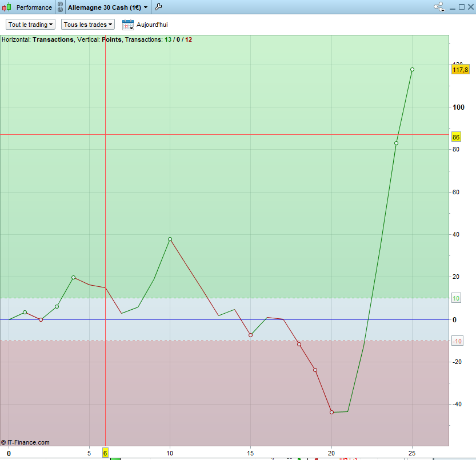The width and height of the screenshot is (476, 460).
Task: Click the 60 vertical axis value
Action: pyautogui.click(x=456, y=192)
